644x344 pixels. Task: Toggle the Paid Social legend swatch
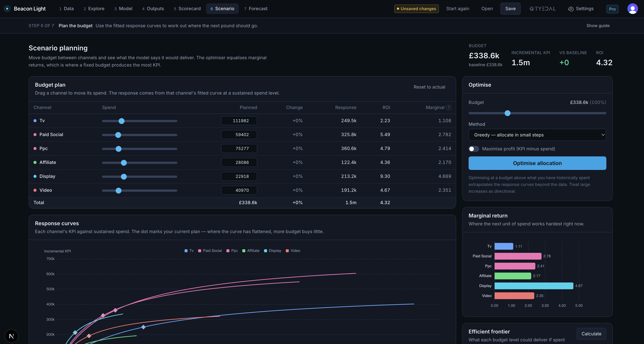click(x=199, y=251)
